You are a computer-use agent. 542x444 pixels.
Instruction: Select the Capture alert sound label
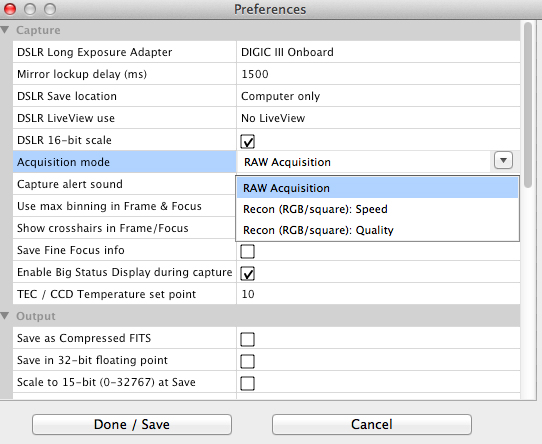pyautogui.click(x=69, y=184)
